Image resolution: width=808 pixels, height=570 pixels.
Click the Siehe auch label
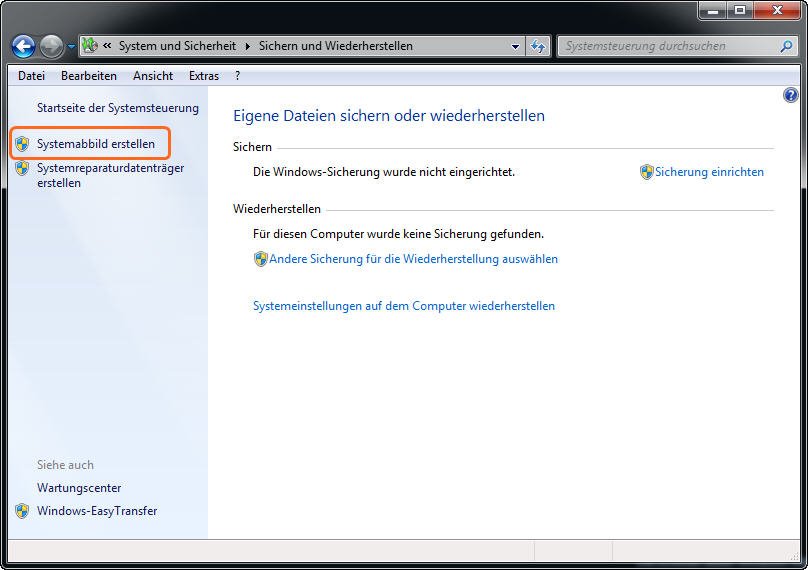click(65, 465)
